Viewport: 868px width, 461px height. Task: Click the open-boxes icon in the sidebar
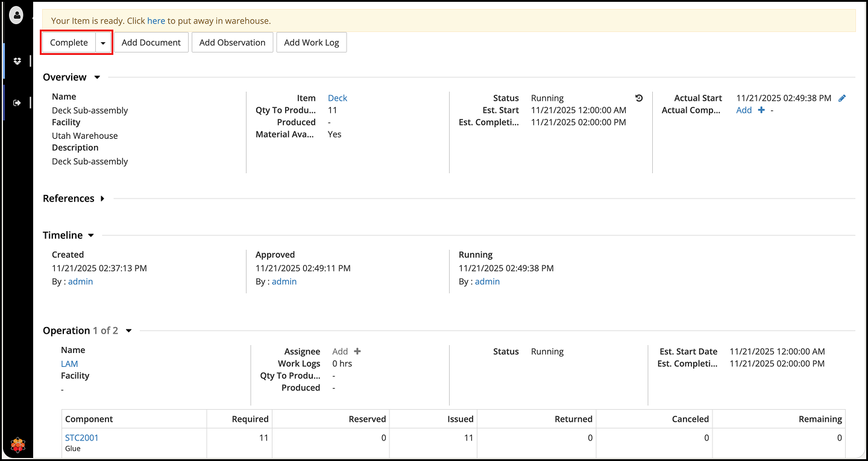click(x=17, y=61)
